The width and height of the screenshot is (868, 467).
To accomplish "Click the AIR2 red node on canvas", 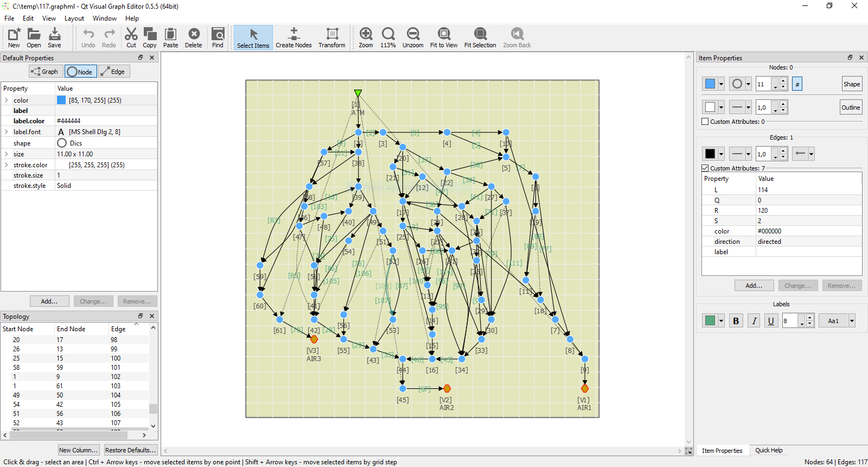I will (447, 388).
